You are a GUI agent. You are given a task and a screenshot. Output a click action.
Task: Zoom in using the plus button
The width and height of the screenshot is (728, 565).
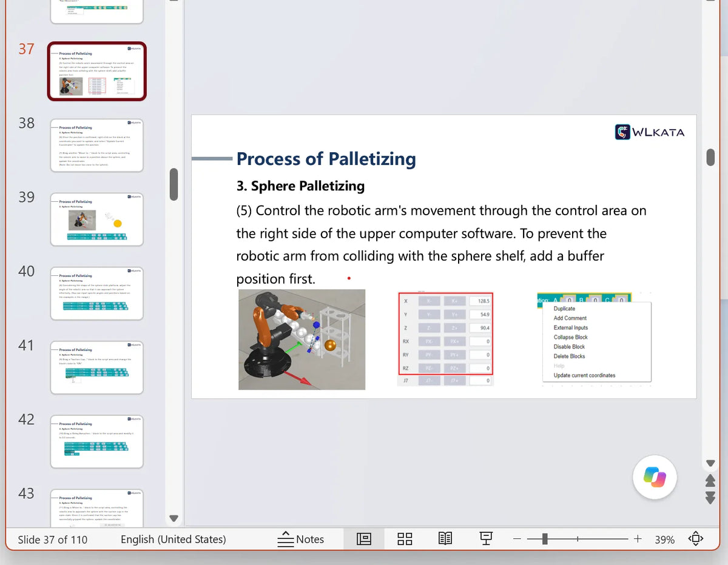pyautogui.click(x=638, y=539)
